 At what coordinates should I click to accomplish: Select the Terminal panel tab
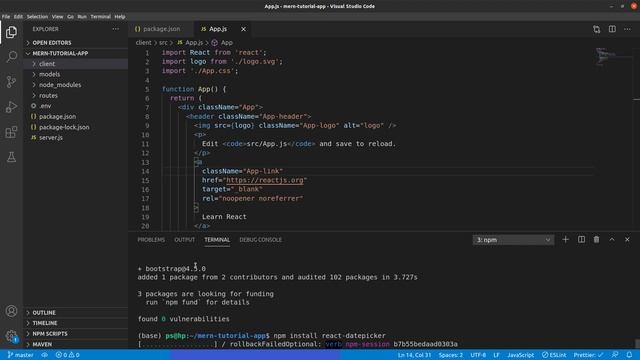(x=217, y=240)
